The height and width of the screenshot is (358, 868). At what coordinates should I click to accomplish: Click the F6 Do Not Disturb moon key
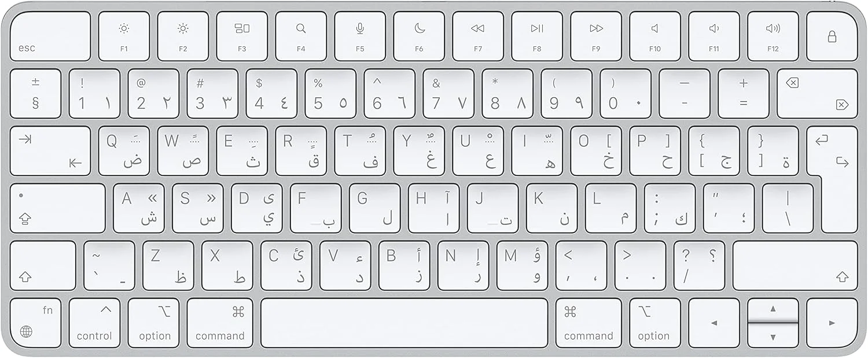coord(419,36)
